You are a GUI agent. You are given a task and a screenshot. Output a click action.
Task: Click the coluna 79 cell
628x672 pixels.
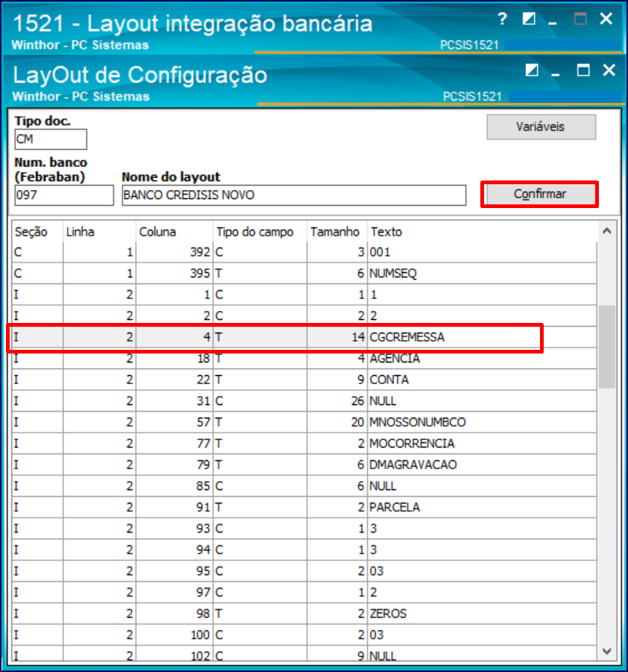pyautogui.click(x=175, y=465)
